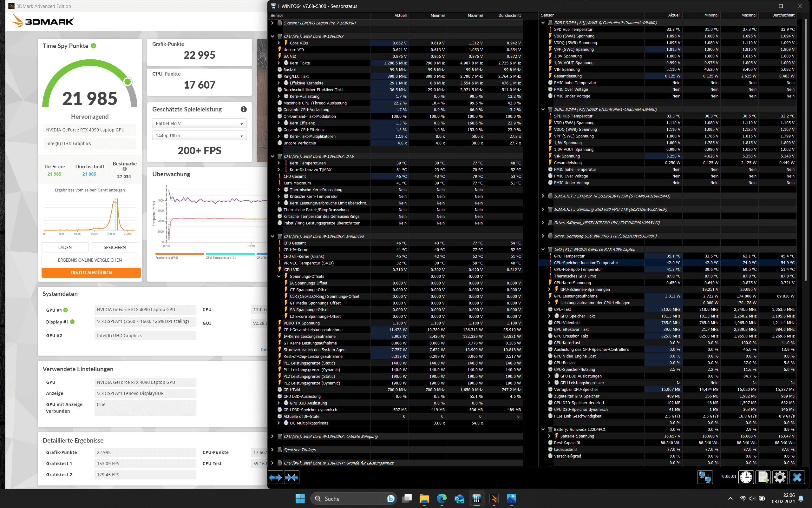Click the teal CPU-Temperatur legend bar
Image resolution: width=812 pixels, height=508 pixels.
click(230, 254)
